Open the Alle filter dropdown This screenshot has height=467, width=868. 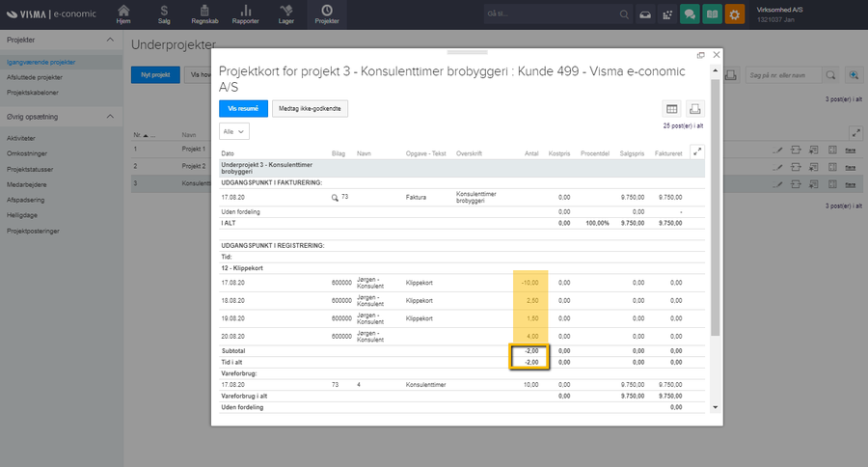click(x=234, y=130)
